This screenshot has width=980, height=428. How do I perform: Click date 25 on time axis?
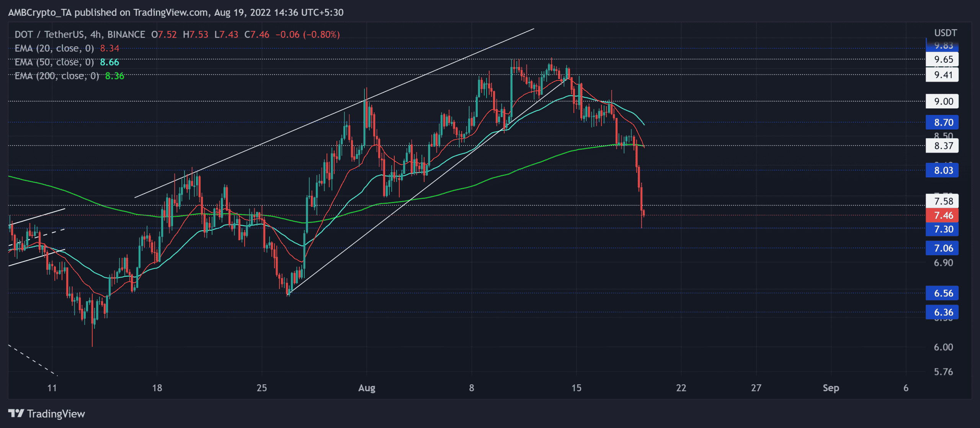261,388
